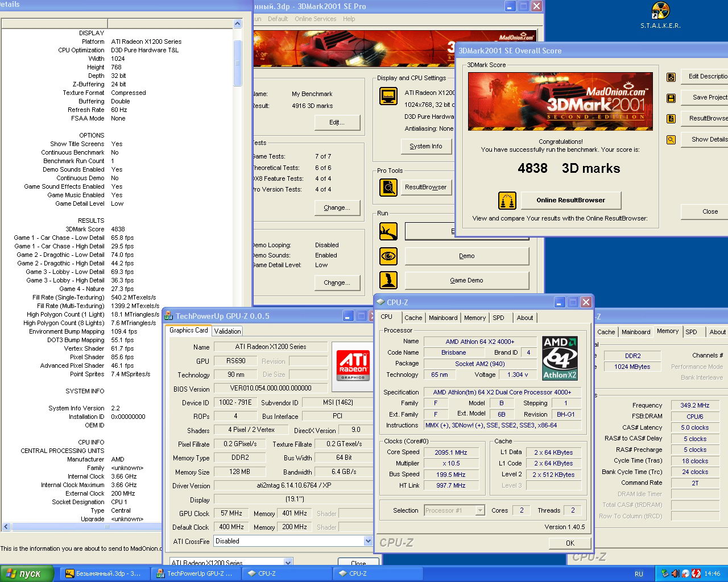728x582 pixels.
Task: Click the details list horizontal scrollbar thumb
Action: click(x=106, y=527)
